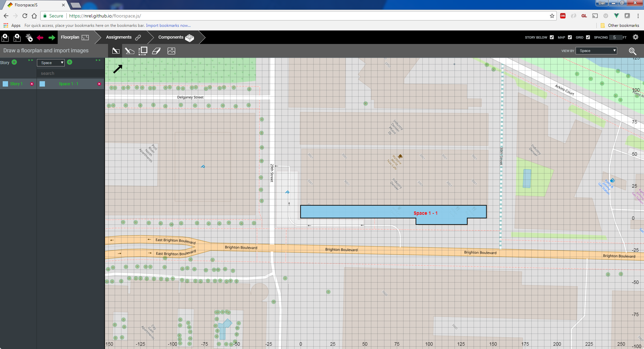The image size is (644, 349).
Task: Open the View By Space dropdown
Action: coord(596,51)
